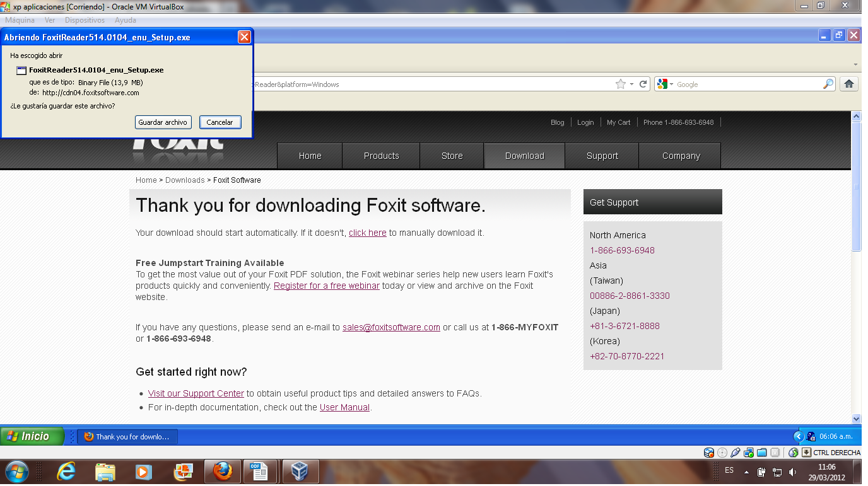Open the Home navigation tab
The image size is (868, 486).
310,156
